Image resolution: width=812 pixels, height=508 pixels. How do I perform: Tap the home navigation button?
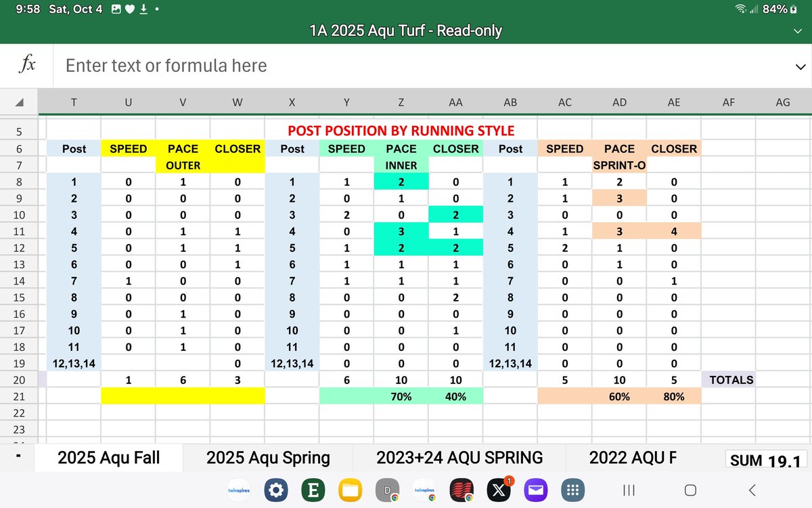click(690, 490)
